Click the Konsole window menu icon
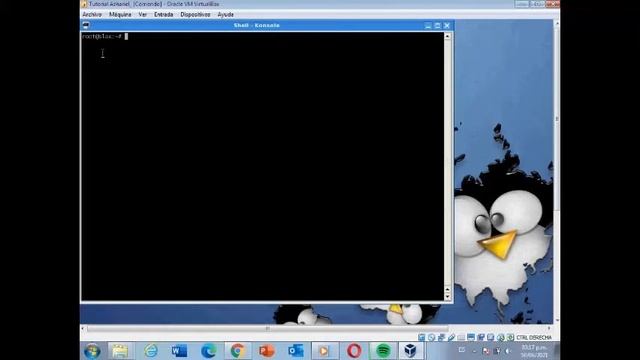Image resolution: width=640 pixels, height=360 pixels. click(x=86, y=25)
